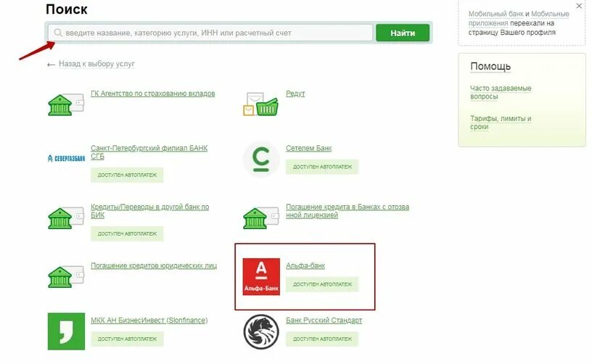This screenshot has height=364, width=592.
Task: Open Часто задаваемые вопросы help link
Action: click(501, 92)
